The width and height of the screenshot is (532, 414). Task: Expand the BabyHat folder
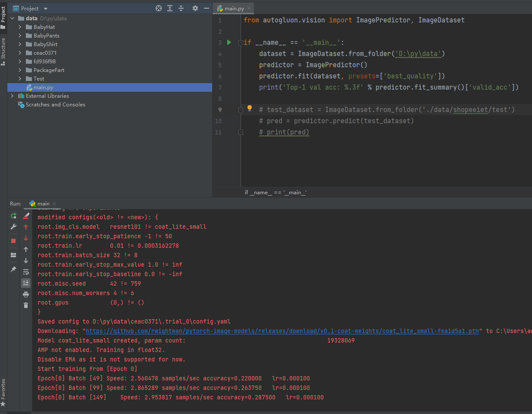coord(20,27)
